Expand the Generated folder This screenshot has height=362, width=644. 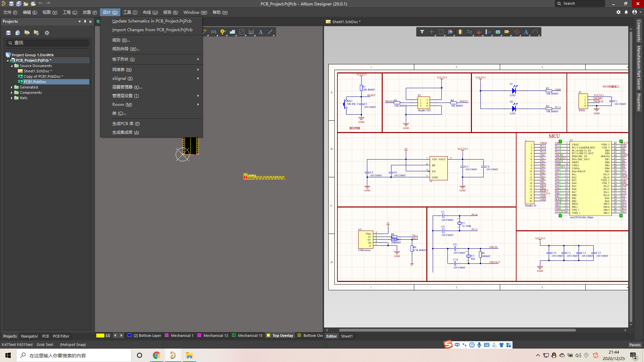tap(12, 87)
